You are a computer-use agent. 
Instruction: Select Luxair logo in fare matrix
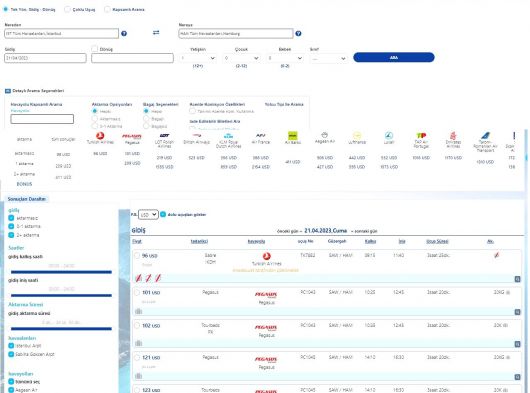(x=389, y=136)
